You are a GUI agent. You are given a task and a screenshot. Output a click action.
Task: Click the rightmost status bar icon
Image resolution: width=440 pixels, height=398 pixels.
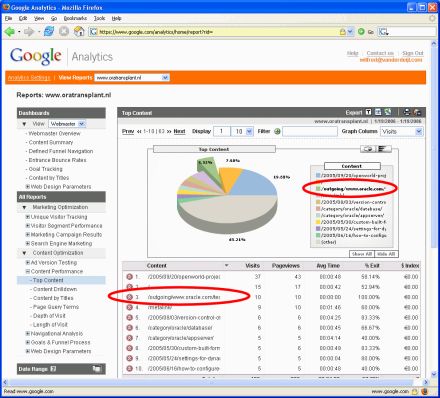pos(424,391)
